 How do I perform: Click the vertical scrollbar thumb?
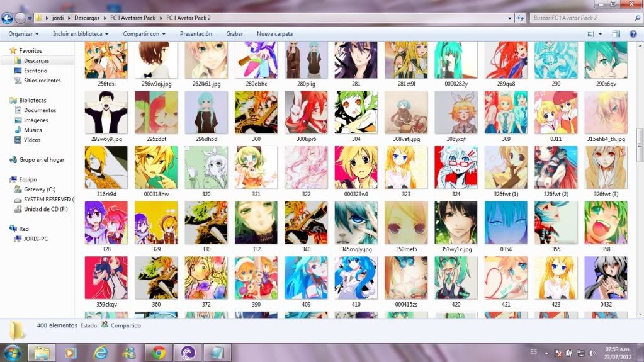tap(640, 145)
